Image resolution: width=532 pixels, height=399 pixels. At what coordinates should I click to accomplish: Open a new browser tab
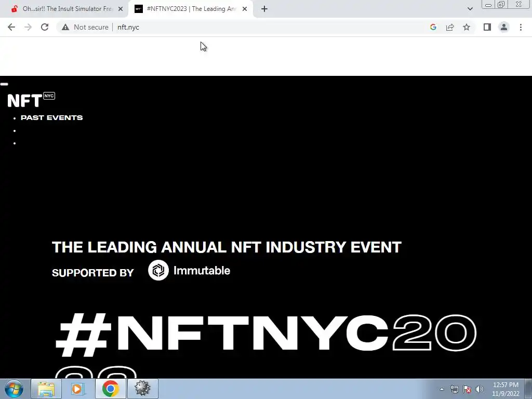point(264,9)
